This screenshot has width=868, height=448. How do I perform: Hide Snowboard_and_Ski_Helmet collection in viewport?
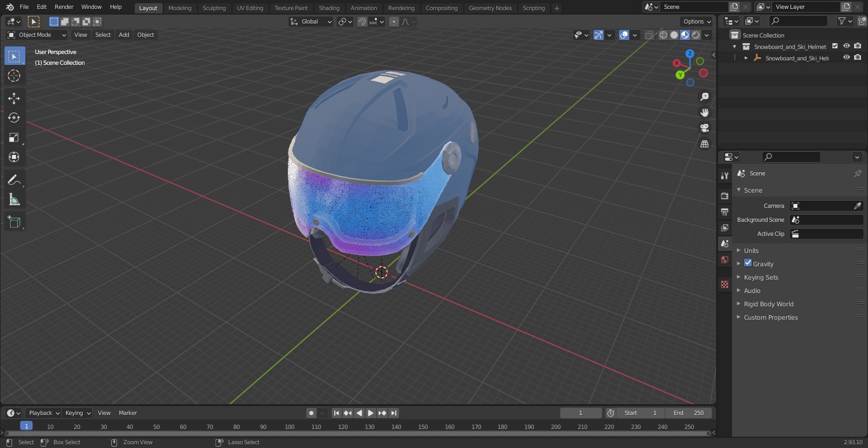pos(846,46)
